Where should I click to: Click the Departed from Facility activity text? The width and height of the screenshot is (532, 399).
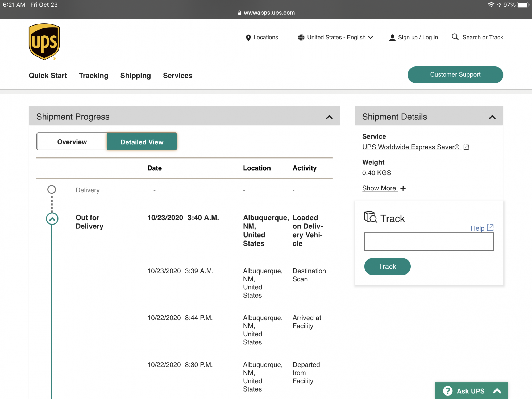(306, 373)
